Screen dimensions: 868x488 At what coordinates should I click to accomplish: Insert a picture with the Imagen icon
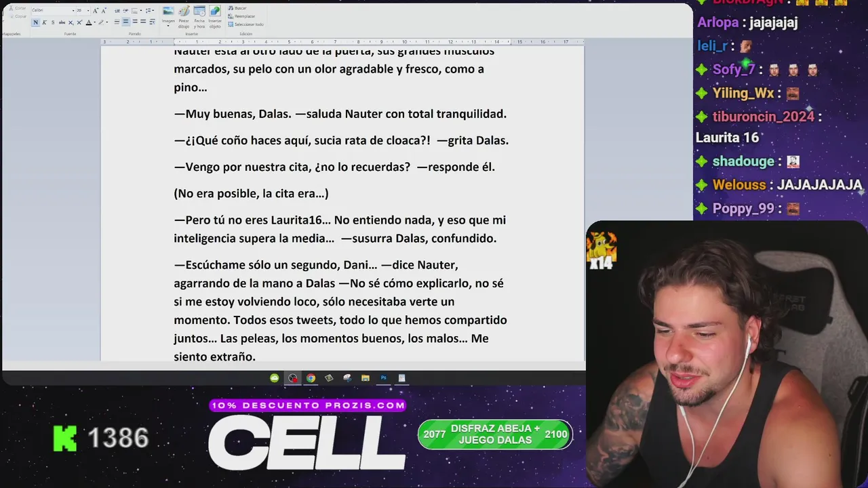click(x=168, y=11)
